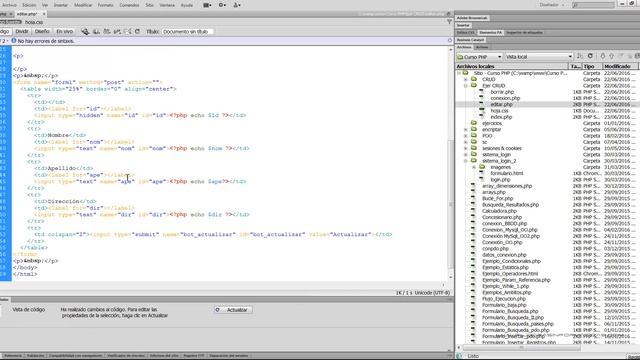Switch to Dividir split view
The image size is (640, 360).
pyautogui.click(x=22, y=31)
